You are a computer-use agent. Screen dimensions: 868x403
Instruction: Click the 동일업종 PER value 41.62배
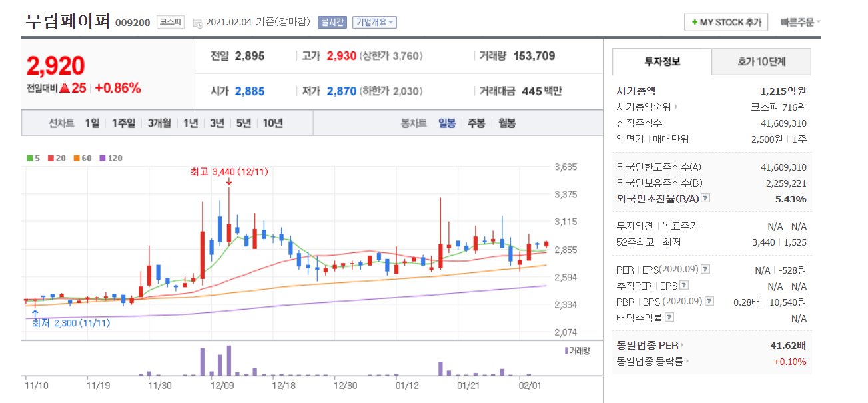point(788,345)
